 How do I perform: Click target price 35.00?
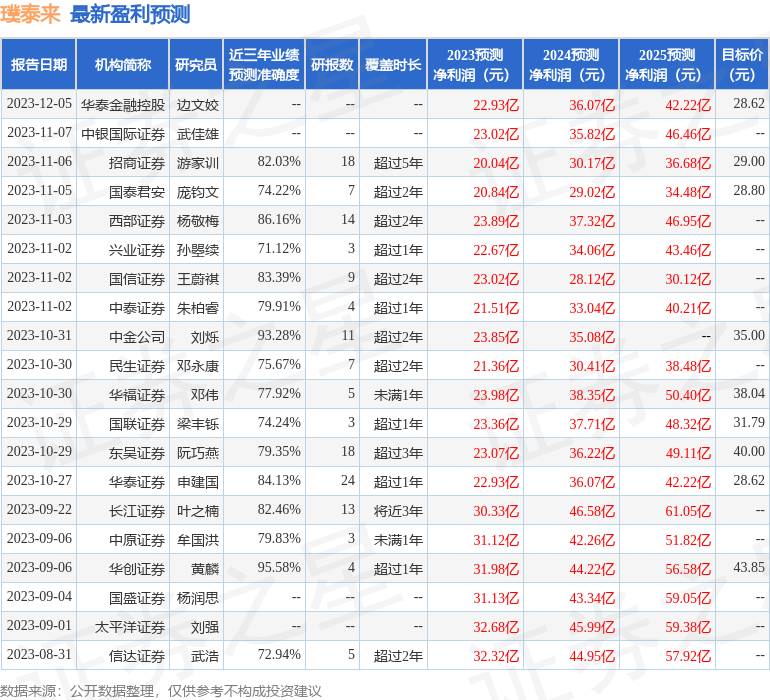pos(749,336)
